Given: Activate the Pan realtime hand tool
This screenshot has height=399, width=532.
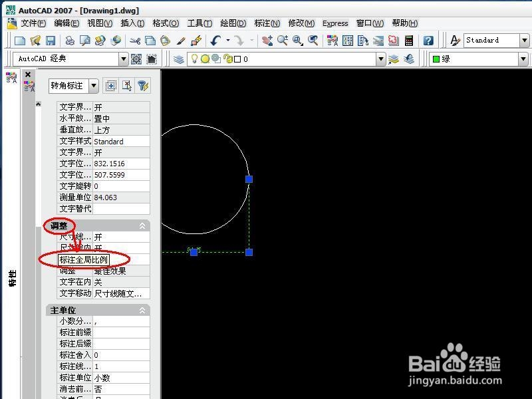Looking at the screenshot, I should pyautogui.click(x=267, y=41).
